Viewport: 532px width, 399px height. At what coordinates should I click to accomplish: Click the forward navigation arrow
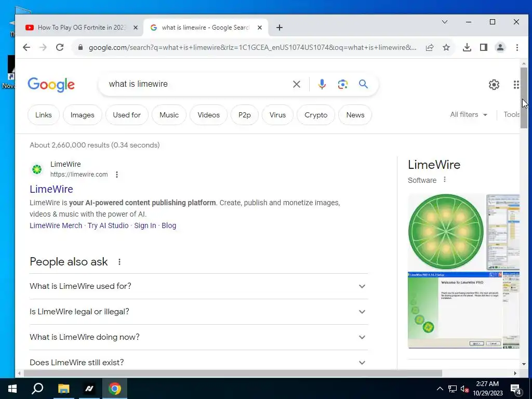43,47
